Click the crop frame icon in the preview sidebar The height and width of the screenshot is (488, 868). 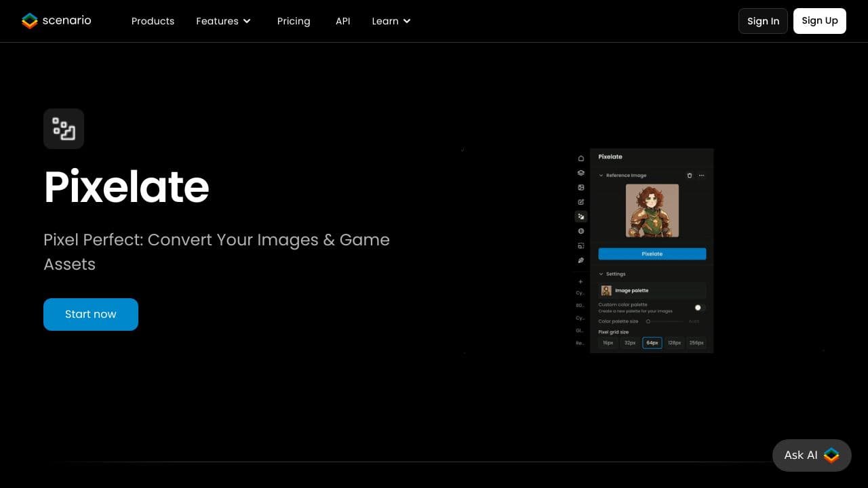pos(580,245)
